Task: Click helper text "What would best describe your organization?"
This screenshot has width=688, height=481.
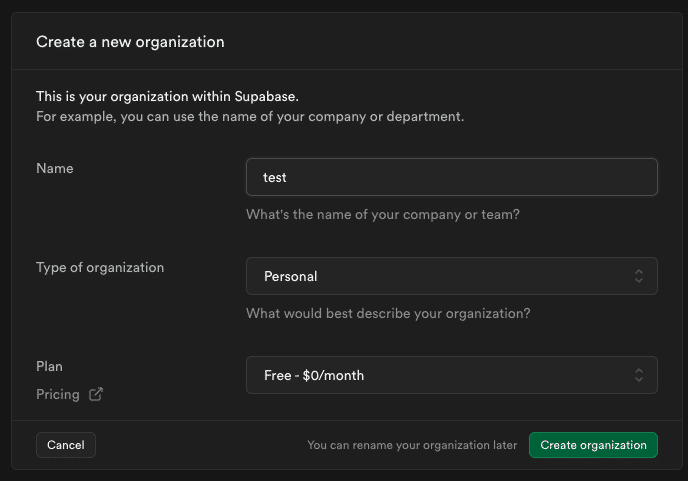Action: pyautogui.click(x=388, y=313)
